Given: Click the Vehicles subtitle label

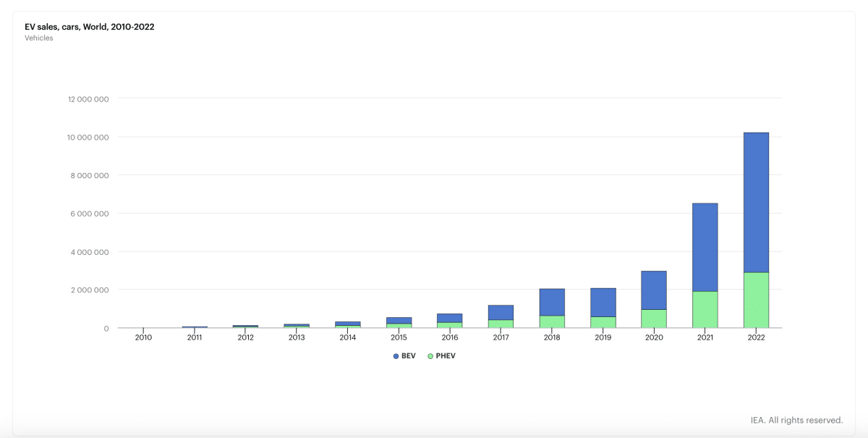Looking at the screenshot, I should tap(37, 38).
